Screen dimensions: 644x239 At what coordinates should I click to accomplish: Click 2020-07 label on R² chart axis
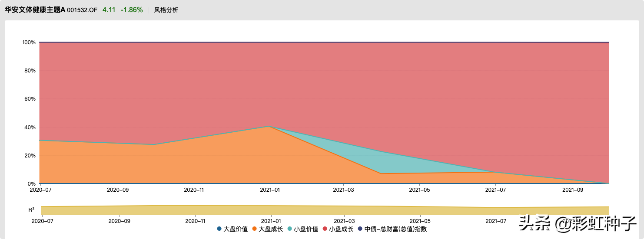pyautogui.click(x=43, y=221)
